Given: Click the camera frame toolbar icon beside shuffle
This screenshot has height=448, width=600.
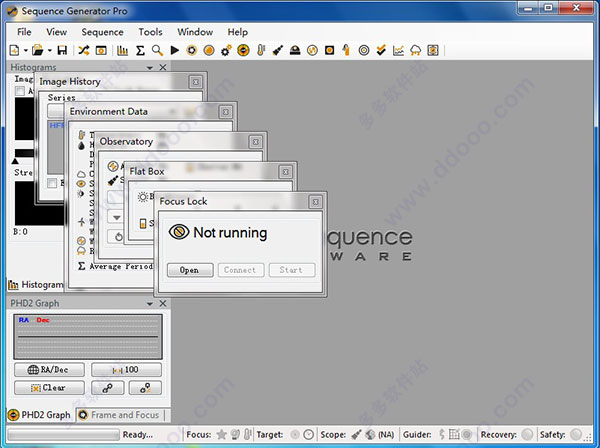Looking at the screenshot, I should coord(101,50).
